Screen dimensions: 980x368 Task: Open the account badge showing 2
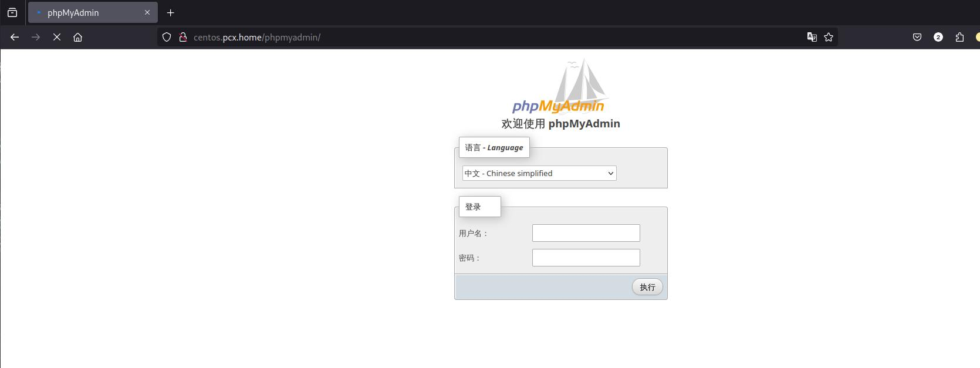(938, 37)
